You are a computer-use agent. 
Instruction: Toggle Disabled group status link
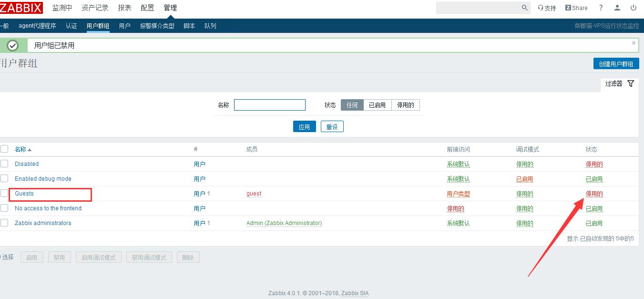(x=594, y=164)
